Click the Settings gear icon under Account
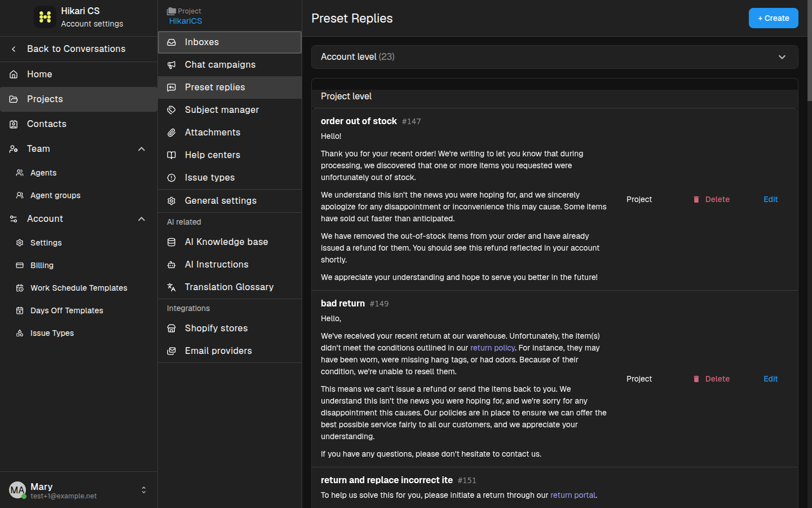This screenshot has width=812, height=508. click(x=20, y=243)
